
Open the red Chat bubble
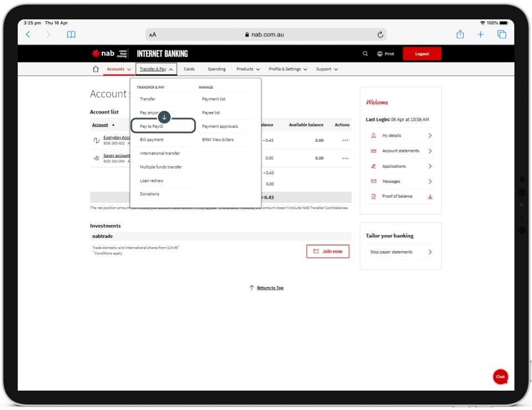tap(500, 377)
